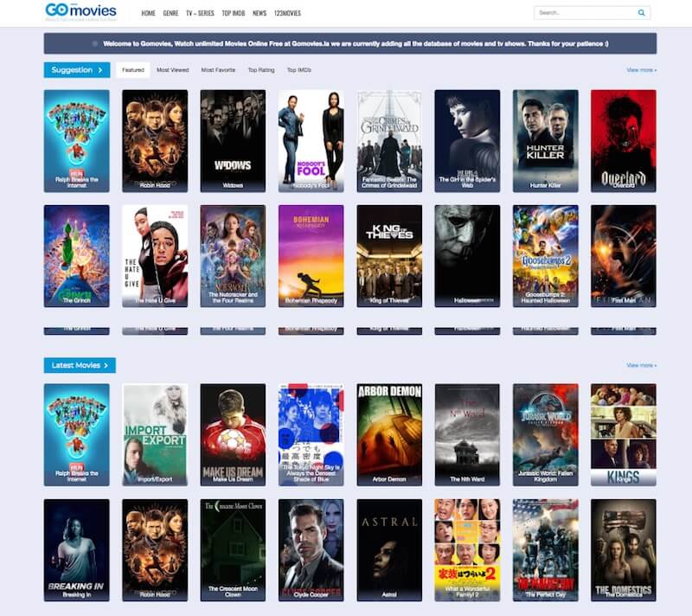The width and height of the screenshot is (692, 616).
Task: Open the News menu item
Action: (259, 13)
